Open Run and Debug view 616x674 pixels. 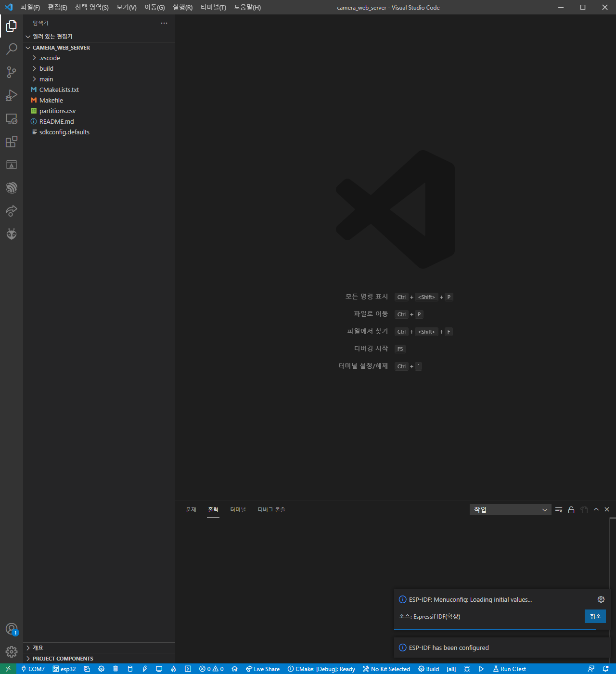pos(12,95)
